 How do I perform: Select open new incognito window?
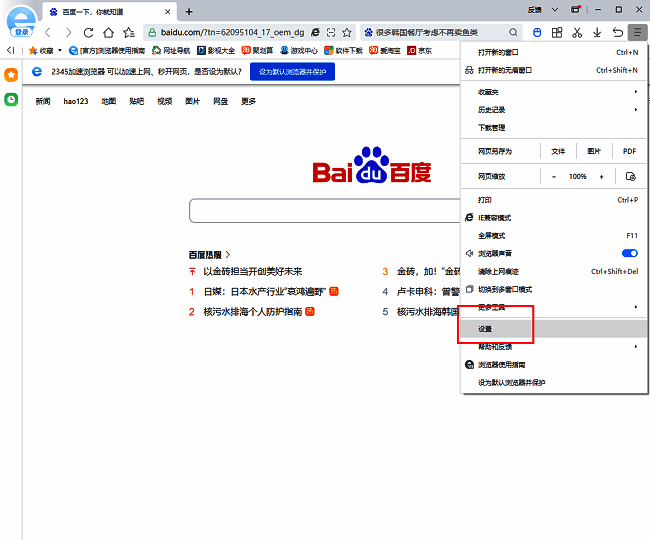pos(553,70)
